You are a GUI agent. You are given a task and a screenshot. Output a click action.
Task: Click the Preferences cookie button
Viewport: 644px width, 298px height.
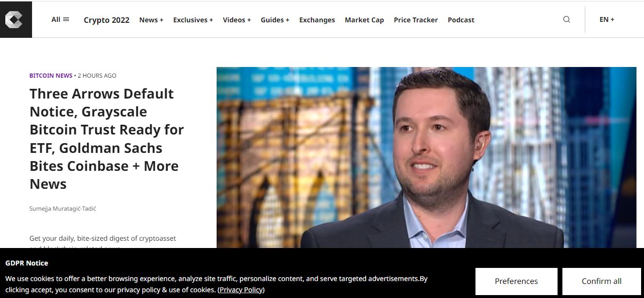[x=516, y=281]
